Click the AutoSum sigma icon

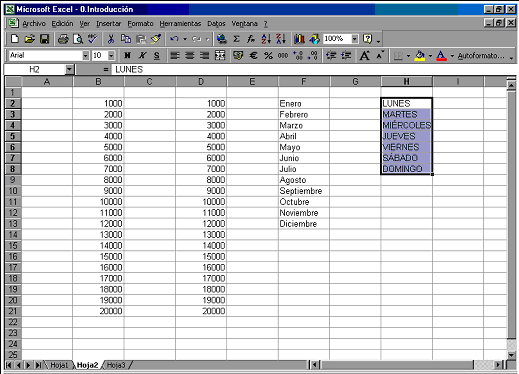point(236,39)
